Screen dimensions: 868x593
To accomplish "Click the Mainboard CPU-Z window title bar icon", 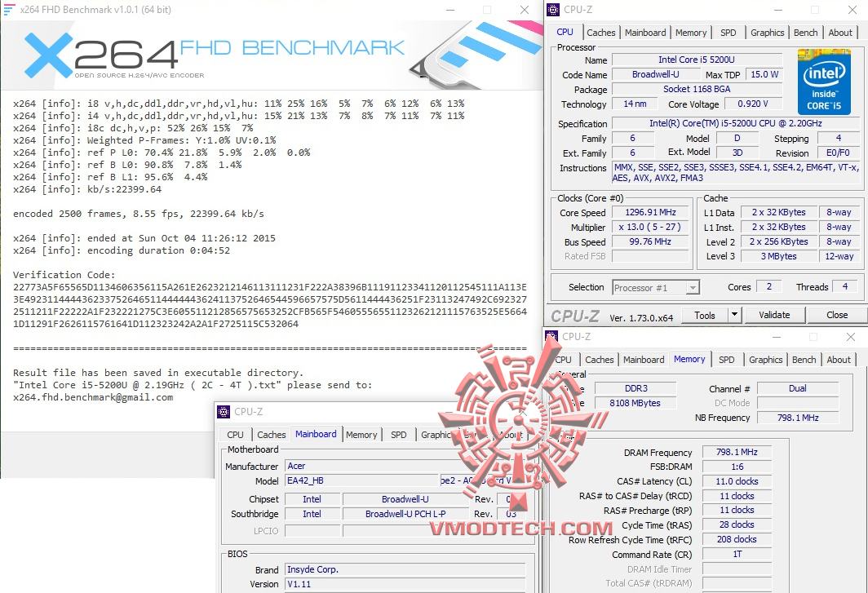I will (x=223, y=411).
